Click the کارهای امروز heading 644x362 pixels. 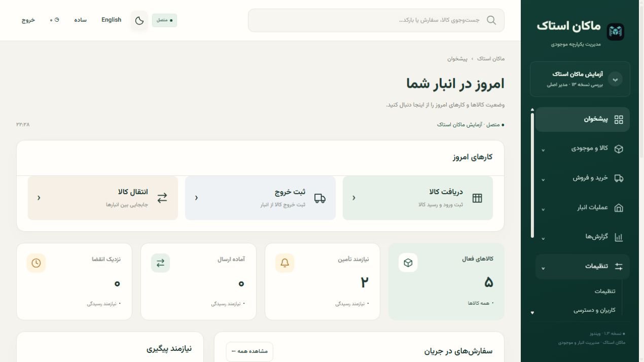point(473,157)
